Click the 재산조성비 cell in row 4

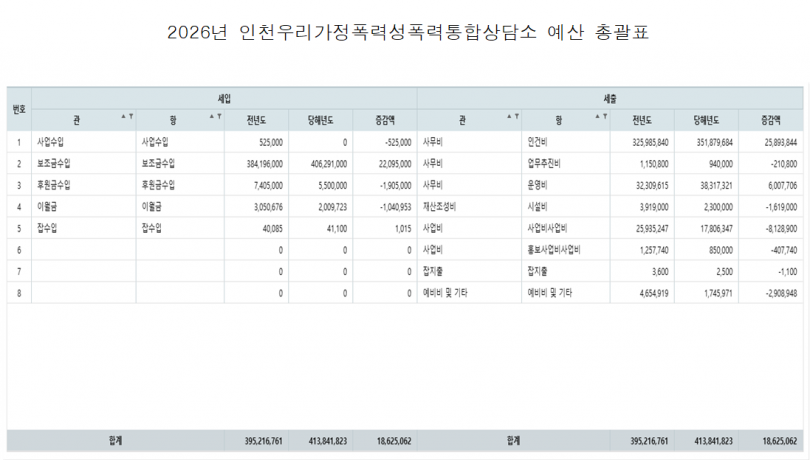tap(440, 206)
